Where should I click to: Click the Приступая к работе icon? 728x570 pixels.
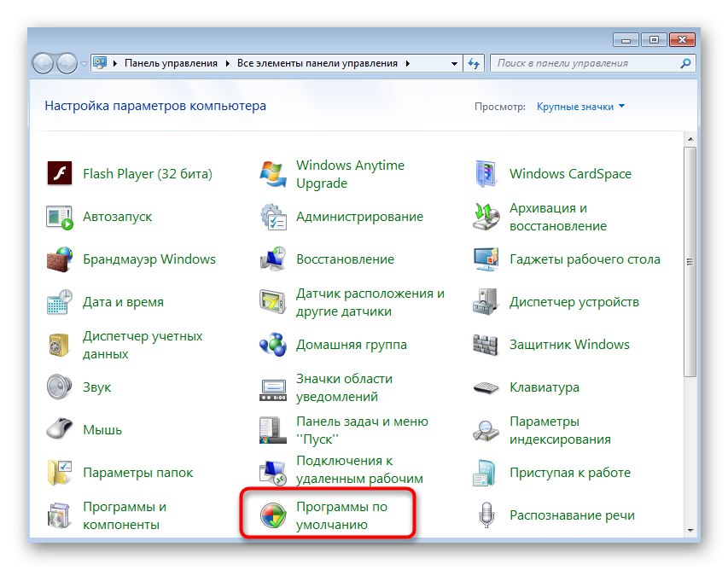pos(485,473)
